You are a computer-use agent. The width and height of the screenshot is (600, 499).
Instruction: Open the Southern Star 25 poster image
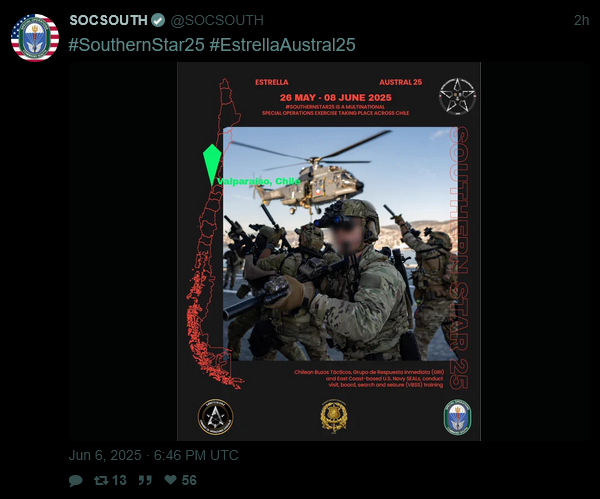click(329, 251)
